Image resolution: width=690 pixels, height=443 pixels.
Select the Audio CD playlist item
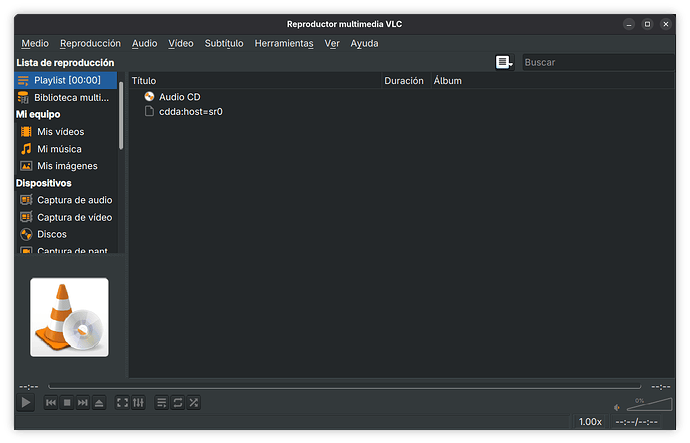(180, 97)
